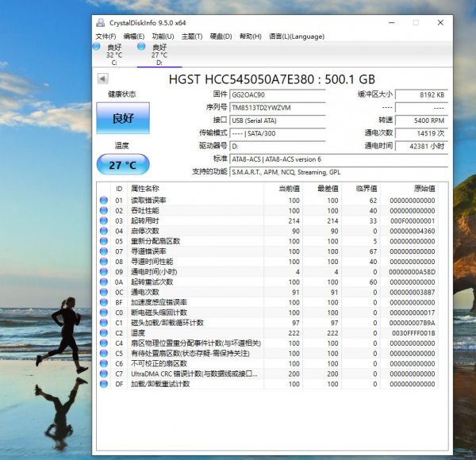Click the 支持的功能 field with S.M.A.R.T.
The image size is (476, 460).
339,172
